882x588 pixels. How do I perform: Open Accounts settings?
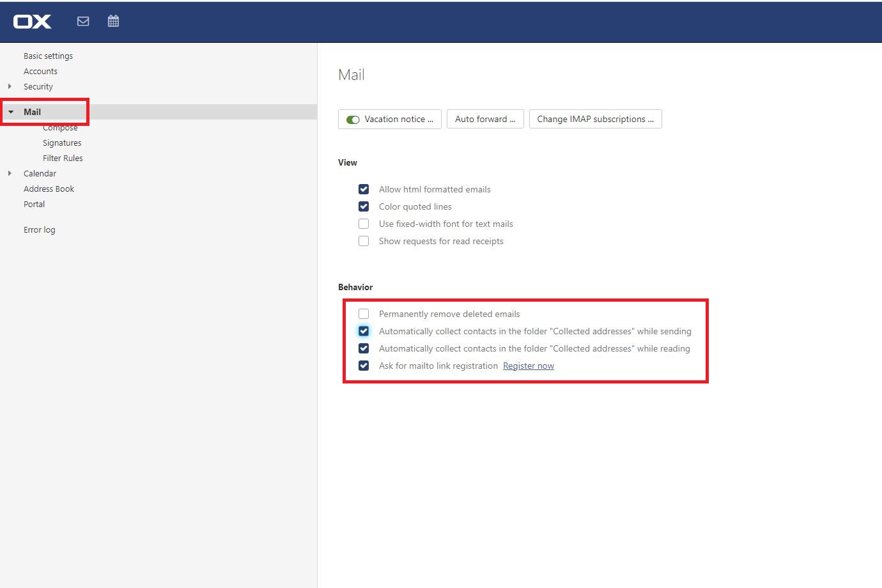(x=40, y=71)
